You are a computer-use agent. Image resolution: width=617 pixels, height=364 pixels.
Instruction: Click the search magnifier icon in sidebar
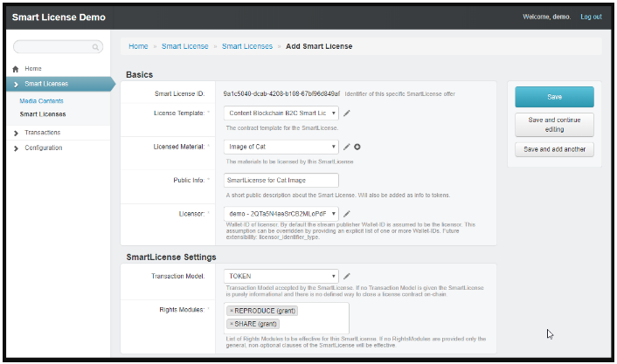tap(96, 46)
